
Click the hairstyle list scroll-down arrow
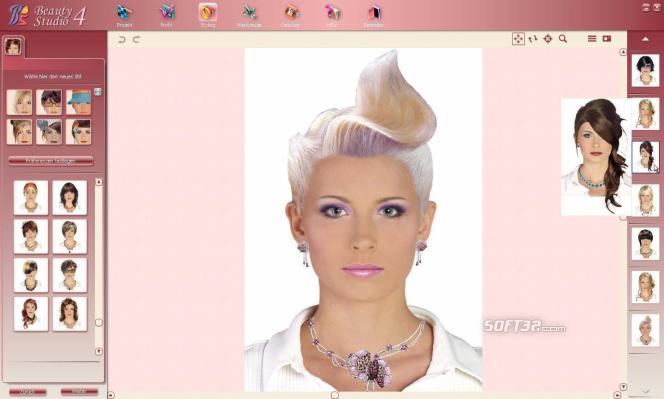tap(99, 351)
